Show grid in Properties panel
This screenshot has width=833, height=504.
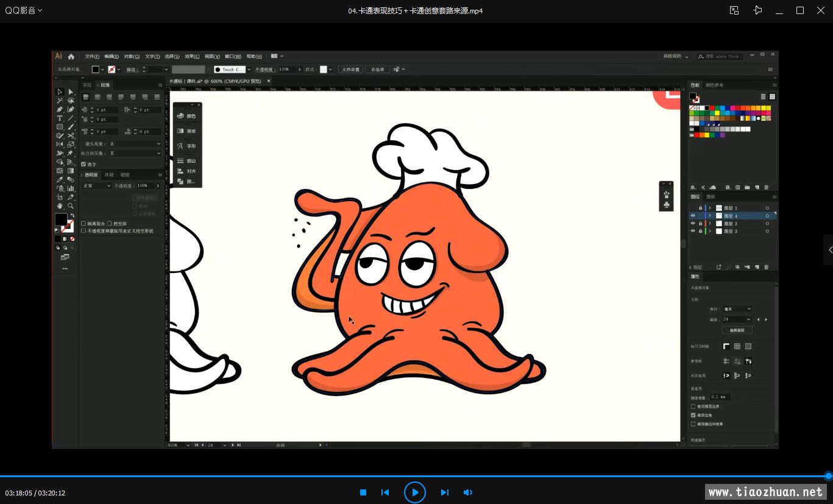pos(737,346)
